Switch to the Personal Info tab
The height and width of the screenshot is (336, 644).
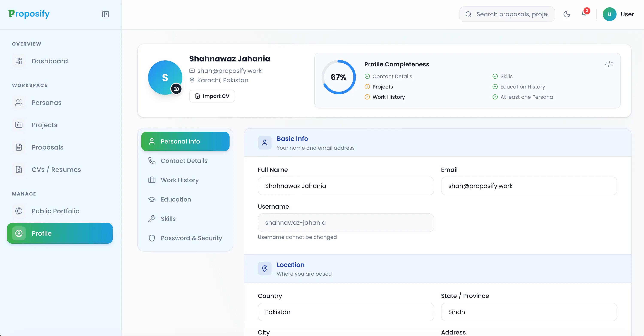(x=185, y=141)
